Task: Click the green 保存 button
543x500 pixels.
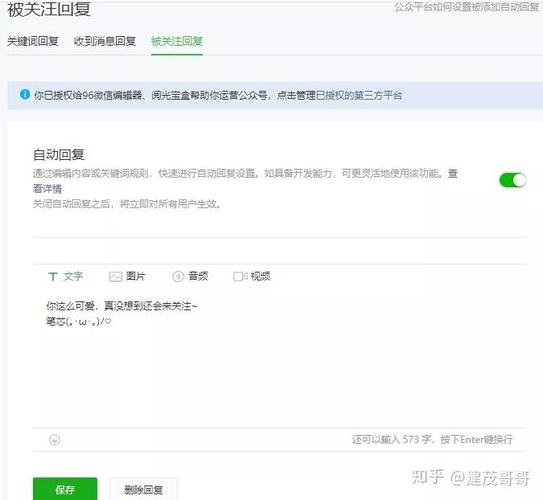Action: [65, 489]
